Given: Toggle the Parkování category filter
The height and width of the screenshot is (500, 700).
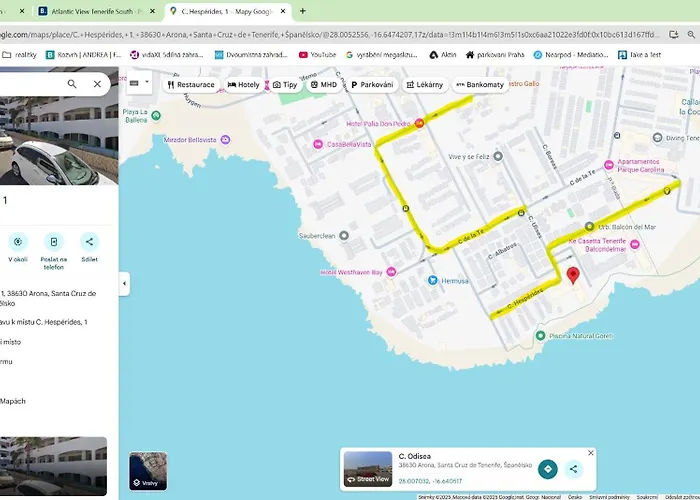Looking at the screenshot, I should point(373,85).
